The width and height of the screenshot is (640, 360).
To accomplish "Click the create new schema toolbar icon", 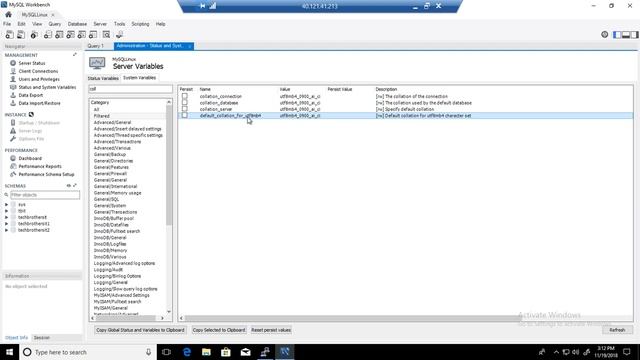I will click(x=48, y=35).
